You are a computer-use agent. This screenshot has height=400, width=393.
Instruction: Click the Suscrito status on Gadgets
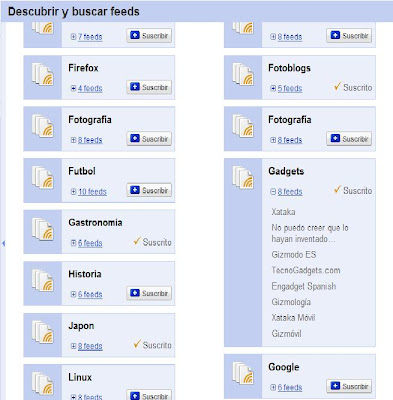click(x=353, y=190)
